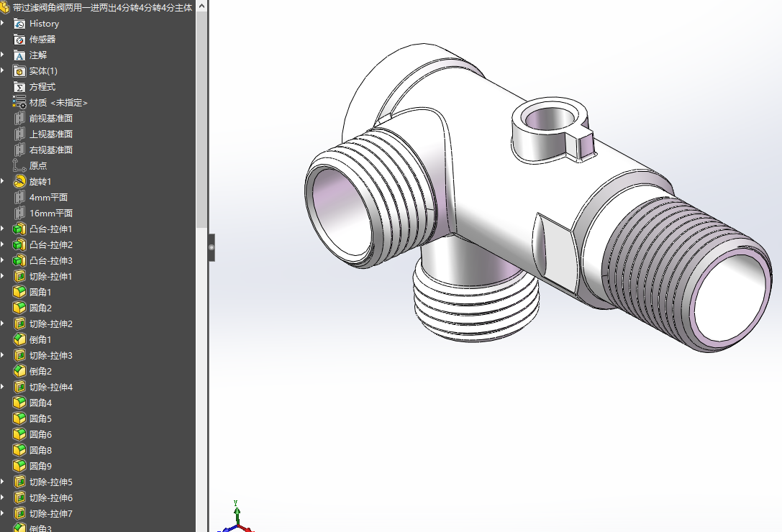Expand the 凸台-拉伸1 feature

2,229
